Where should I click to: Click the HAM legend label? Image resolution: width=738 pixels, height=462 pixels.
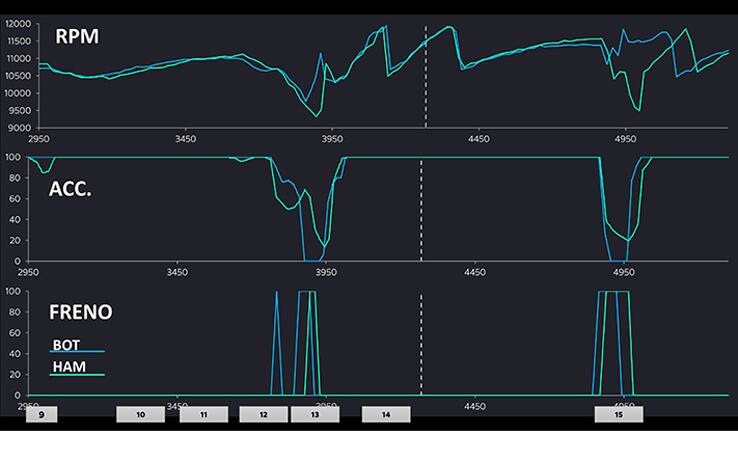[67, 367]
